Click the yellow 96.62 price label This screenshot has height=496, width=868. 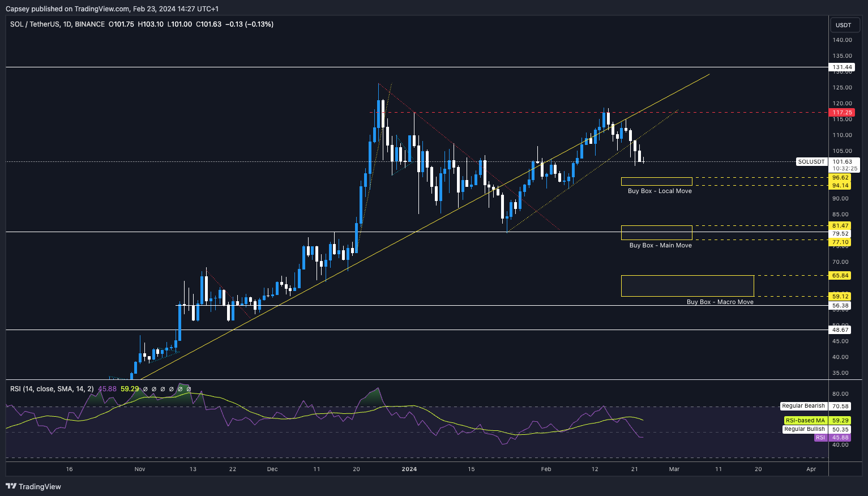click(840, 178)
